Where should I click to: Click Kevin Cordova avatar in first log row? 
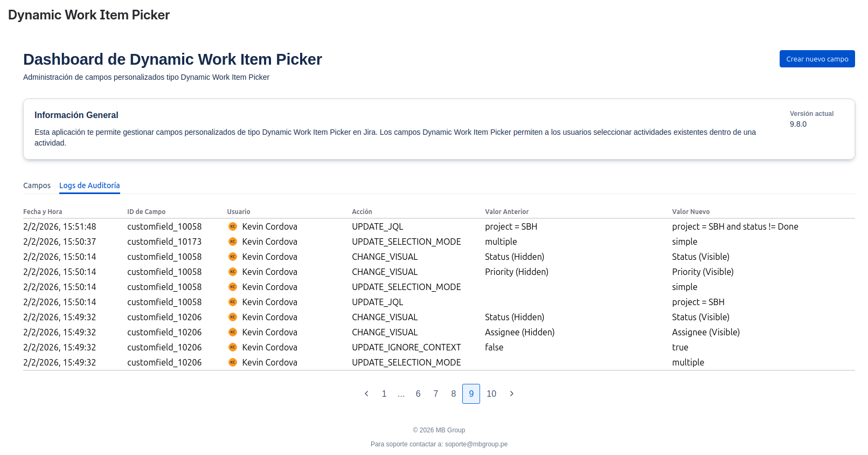pos(233,226)
